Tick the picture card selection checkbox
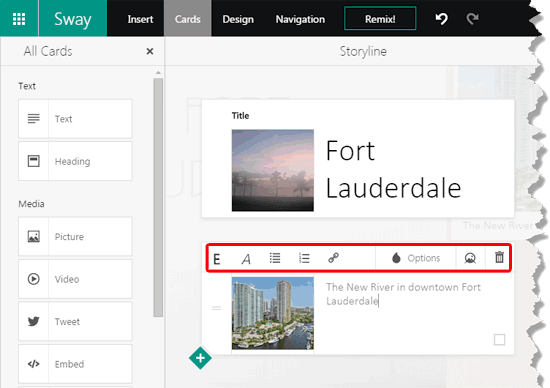 (499, 340)
